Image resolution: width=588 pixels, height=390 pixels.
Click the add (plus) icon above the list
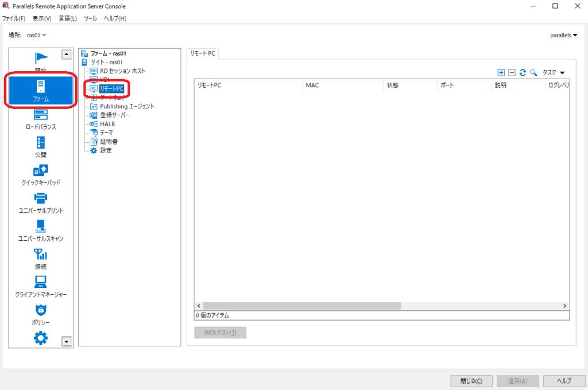(x=501, y=73)
